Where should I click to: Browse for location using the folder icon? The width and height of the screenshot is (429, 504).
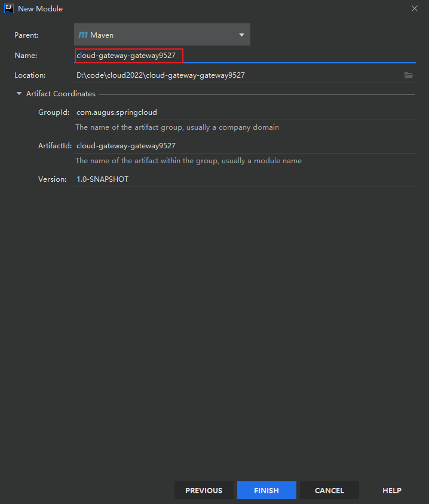[409, 75]
